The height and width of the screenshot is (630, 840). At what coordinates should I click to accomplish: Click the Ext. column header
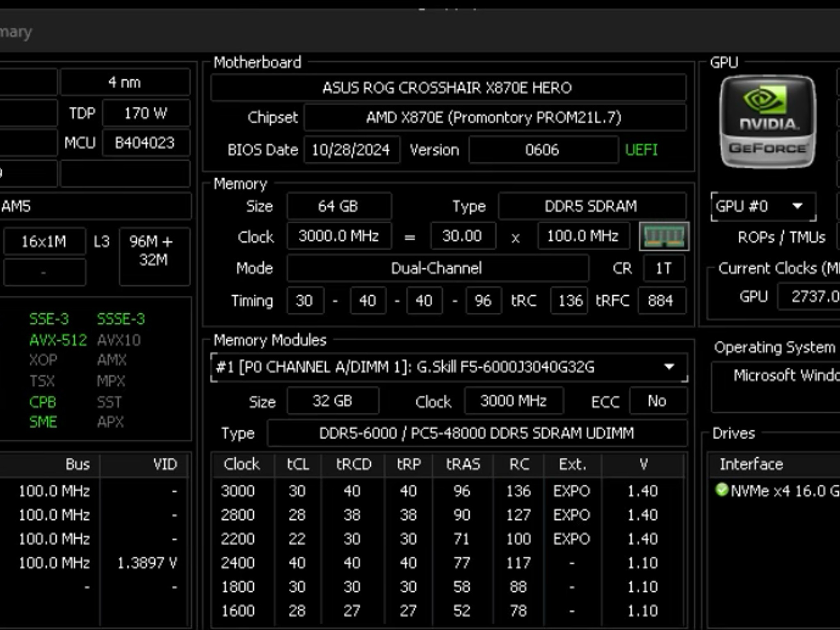[x=573, y=465]
